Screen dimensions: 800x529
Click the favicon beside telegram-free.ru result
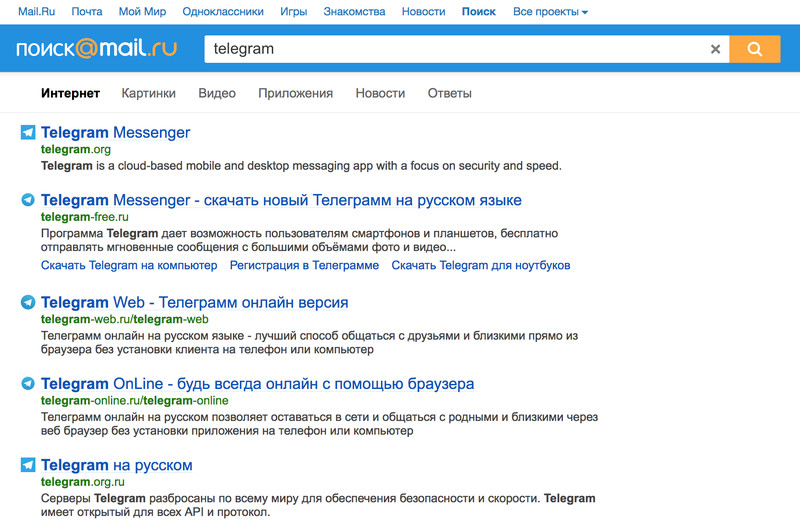pyautogui.click(x=28, y=200)
